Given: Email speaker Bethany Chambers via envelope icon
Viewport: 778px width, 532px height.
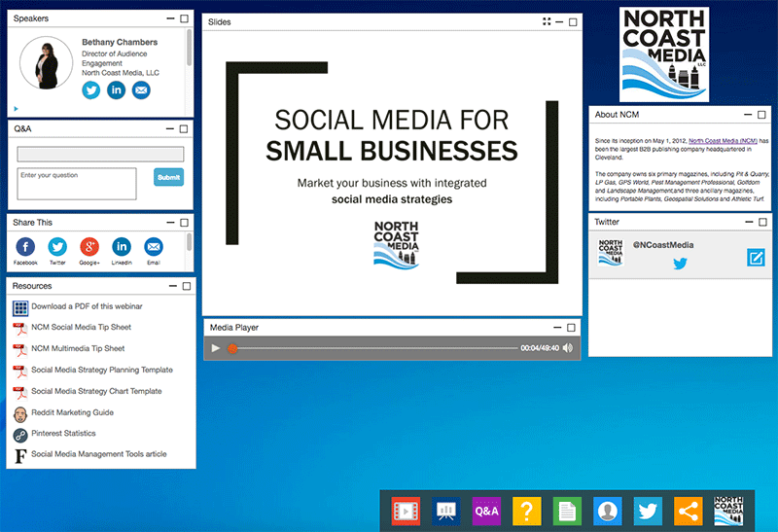Looking at the screenshot, I should coord(141,90).
